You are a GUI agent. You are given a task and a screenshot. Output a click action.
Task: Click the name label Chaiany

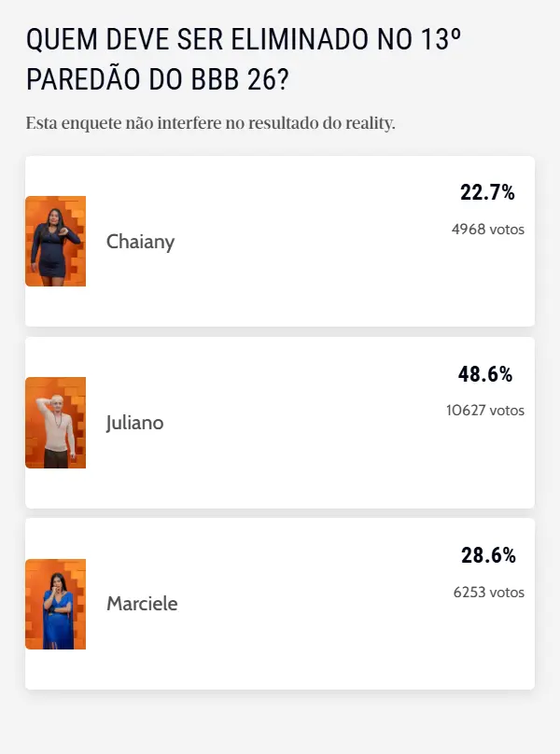pos(140,242)
